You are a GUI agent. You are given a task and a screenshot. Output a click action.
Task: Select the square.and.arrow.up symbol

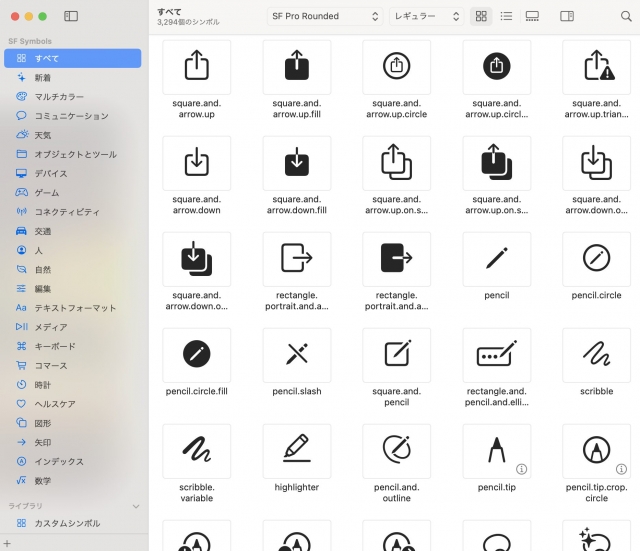pos(197,67)
